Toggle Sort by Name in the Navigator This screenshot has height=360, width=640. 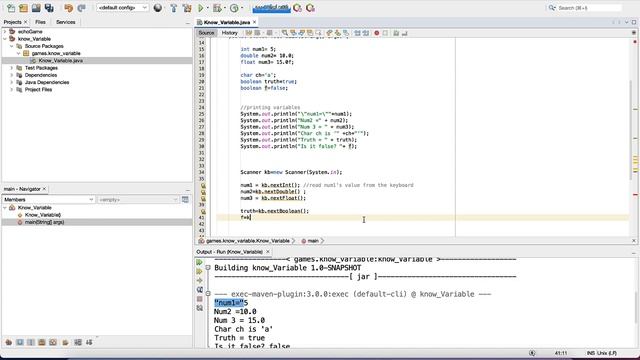(78, 342)
